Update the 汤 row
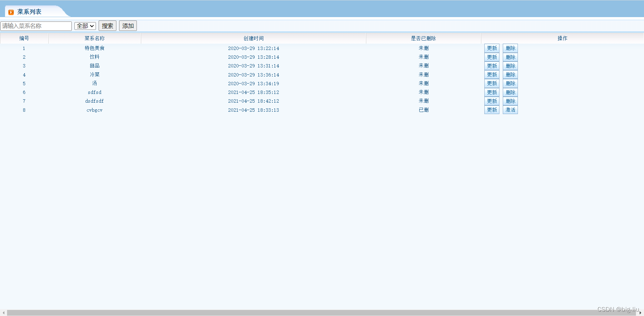Screen dimensions: 644x316 [492, 83]
